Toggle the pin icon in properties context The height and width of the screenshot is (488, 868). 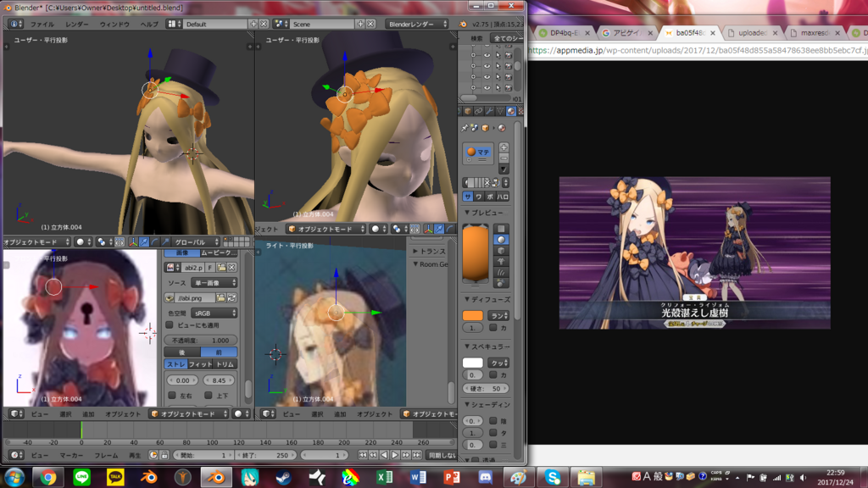pos(465,128)
